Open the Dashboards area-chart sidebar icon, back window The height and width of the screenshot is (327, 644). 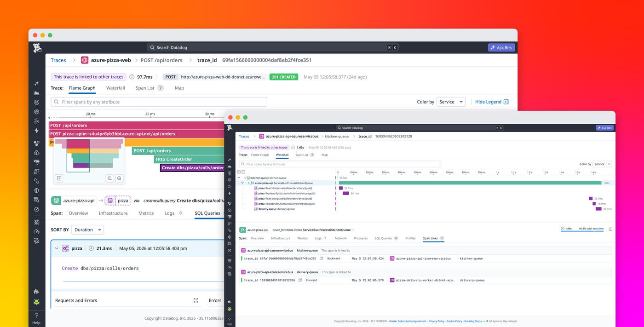pyautogui.click(x=36, y=93)
